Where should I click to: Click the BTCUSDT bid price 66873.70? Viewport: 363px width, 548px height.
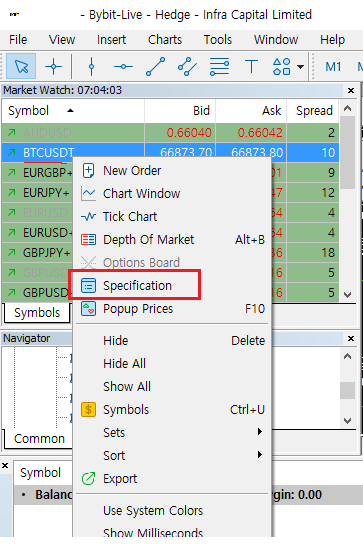coord(186,152)
